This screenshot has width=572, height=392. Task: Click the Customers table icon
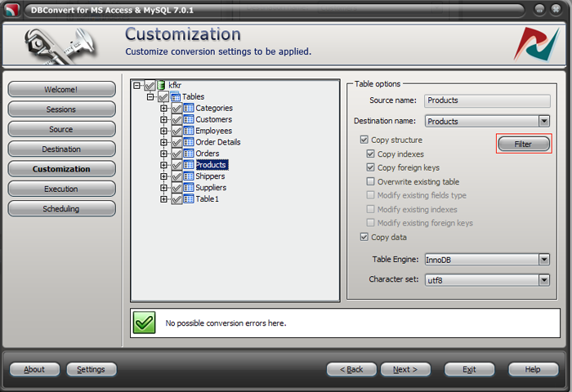click(x=189, y=119)
